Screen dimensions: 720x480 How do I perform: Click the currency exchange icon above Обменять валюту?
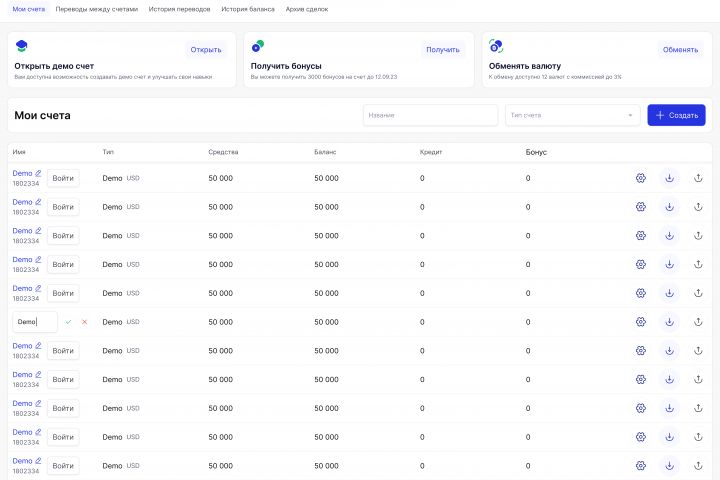496,46
